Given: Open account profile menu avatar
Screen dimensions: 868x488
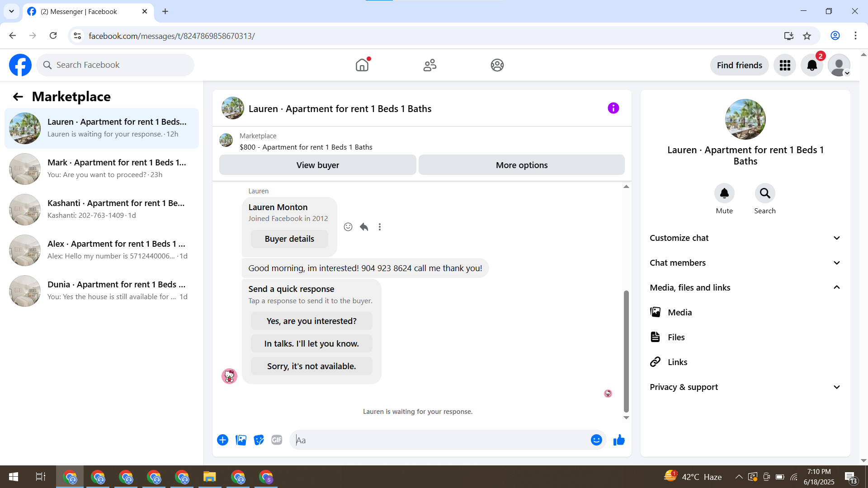Looking at the screenshot, I should point(839,65).
